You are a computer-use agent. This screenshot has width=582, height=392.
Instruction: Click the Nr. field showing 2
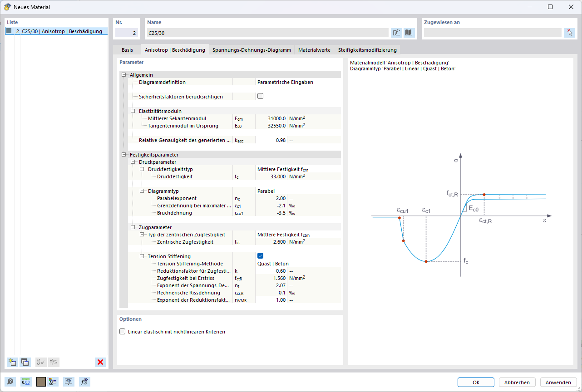(127, 33)
